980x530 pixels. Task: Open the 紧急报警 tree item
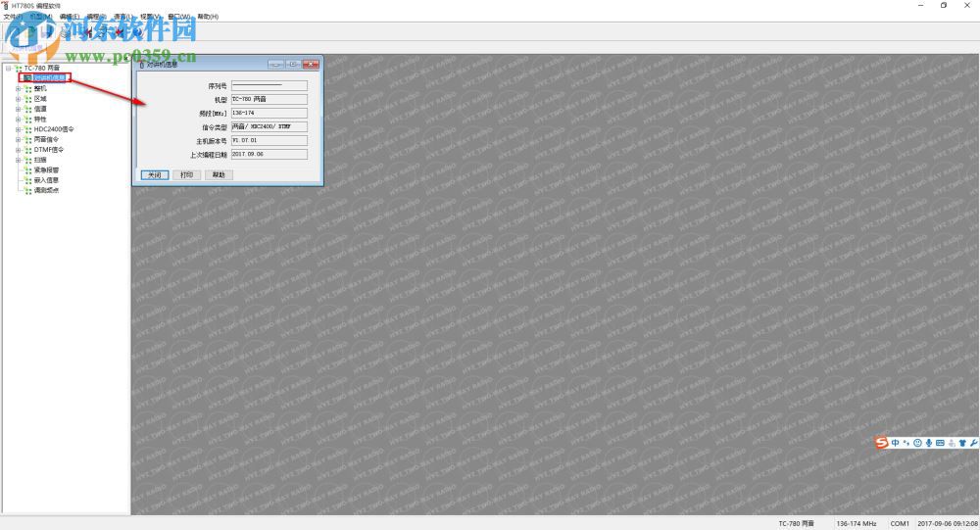click(46, 170)
